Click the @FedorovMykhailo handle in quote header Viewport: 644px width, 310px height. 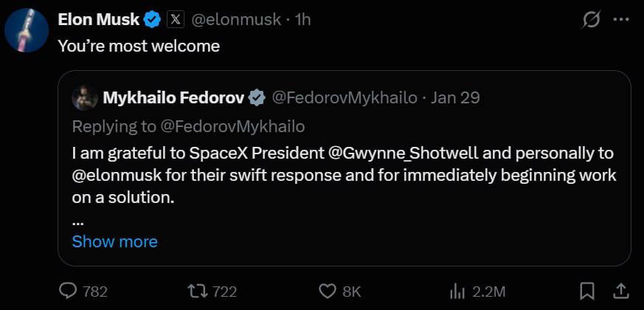tap(344, 97)
